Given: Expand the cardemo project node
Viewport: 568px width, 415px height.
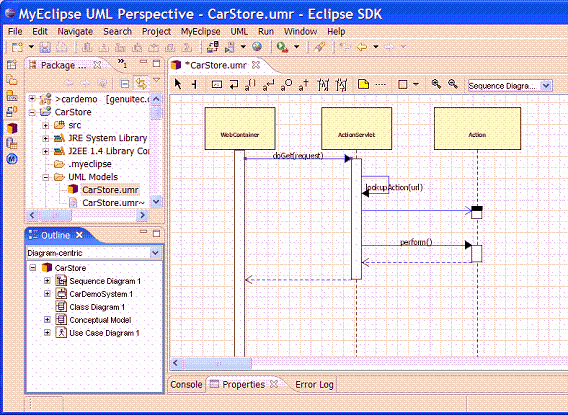Looking at the screenshot, I should (x=32, y=98).
